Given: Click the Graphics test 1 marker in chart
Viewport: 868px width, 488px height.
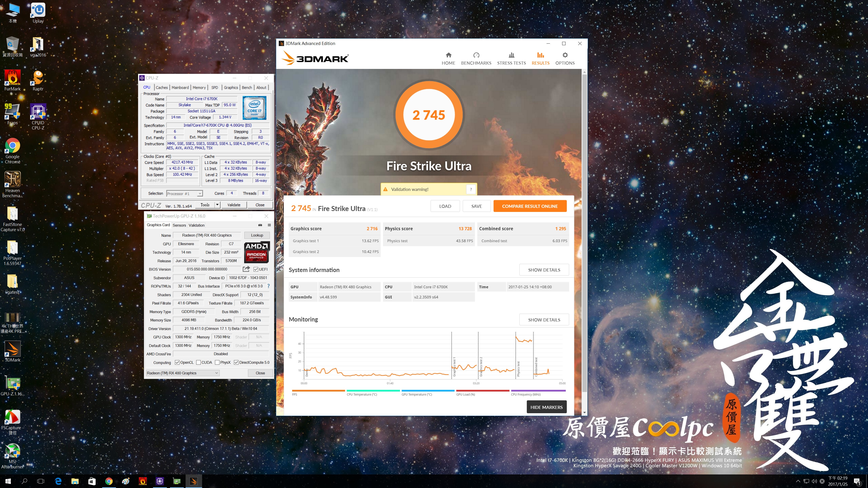Looking at the screenshot, I should pyautogui.click(x=454, y=367).
